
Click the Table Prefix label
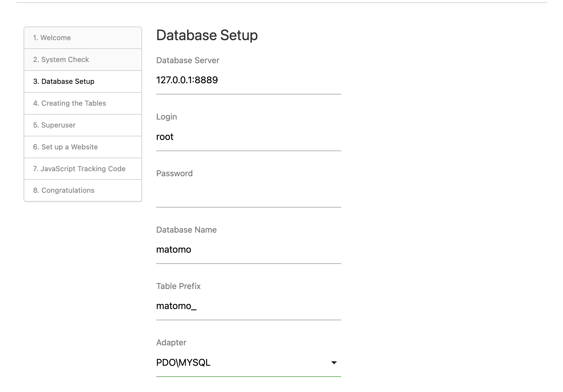pos(178,286)
